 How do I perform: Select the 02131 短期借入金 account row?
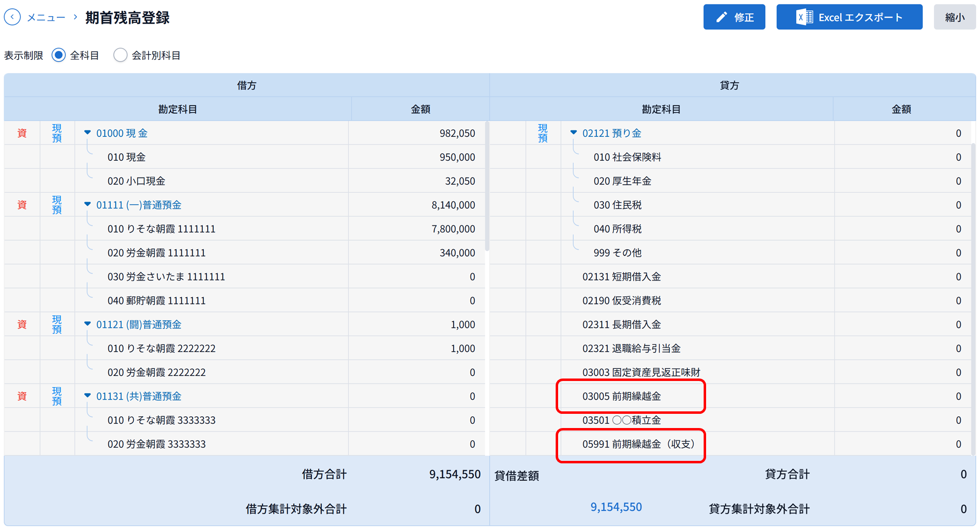click(731, 277)
